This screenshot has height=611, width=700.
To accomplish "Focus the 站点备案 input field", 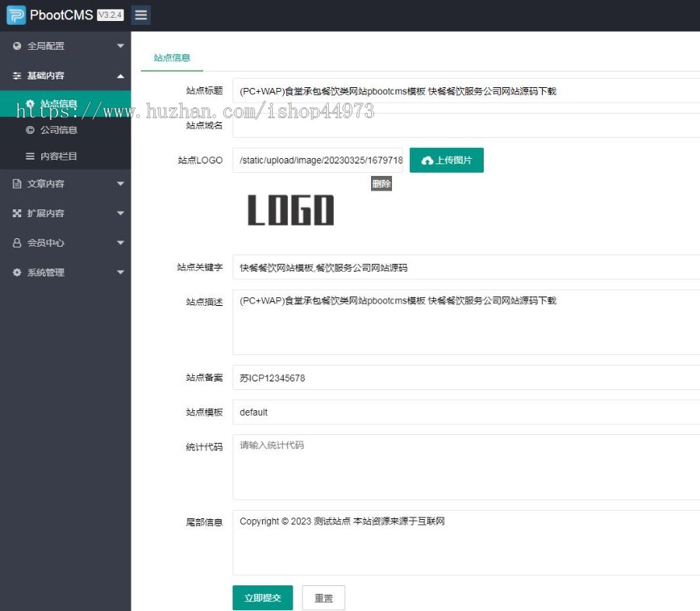I will coord(466,377).
